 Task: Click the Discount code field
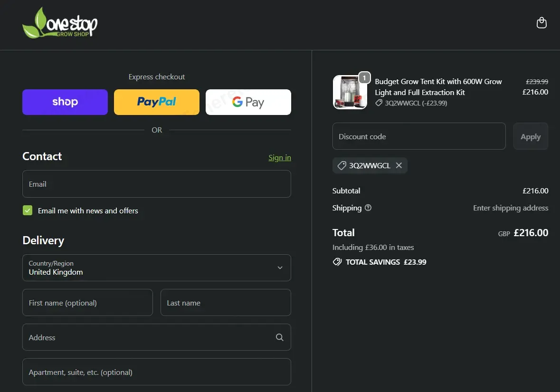419,136
